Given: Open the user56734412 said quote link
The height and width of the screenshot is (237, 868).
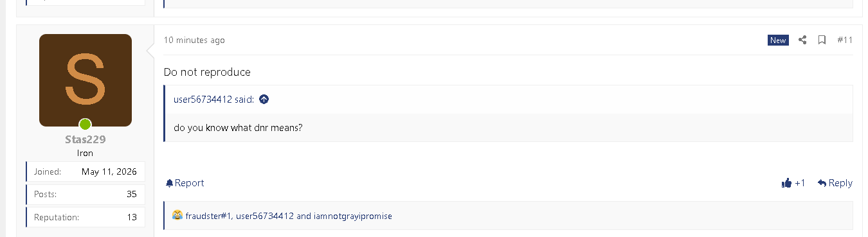Looking at the screenshot, I should pos(214,100).
